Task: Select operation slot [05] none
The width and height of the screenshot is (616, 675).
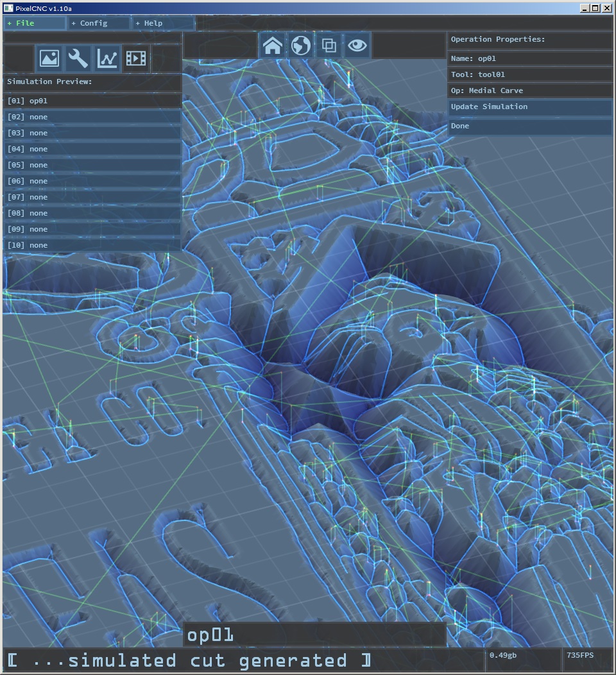Action: tap(92, 165)
